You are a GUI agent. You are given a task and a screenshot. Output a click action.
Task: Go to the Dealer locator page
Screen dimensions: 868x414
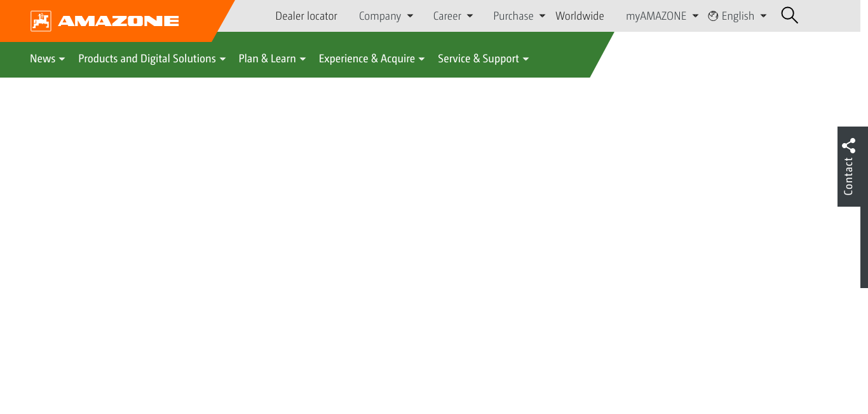[x=306, y=16]
